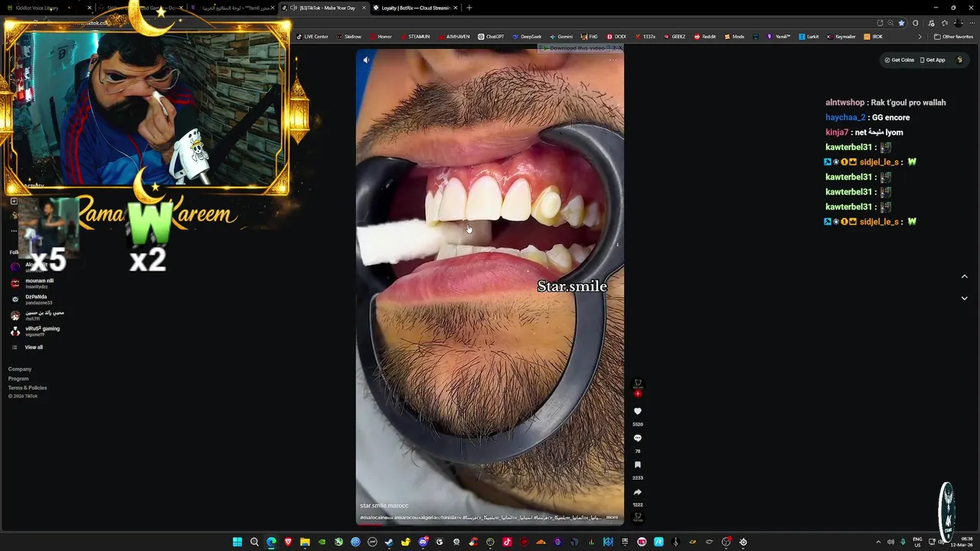Switch to the TikTok - Make Your Day tab
The height and width of the screenshot is (551, 980).
click(x=323, y=8)
